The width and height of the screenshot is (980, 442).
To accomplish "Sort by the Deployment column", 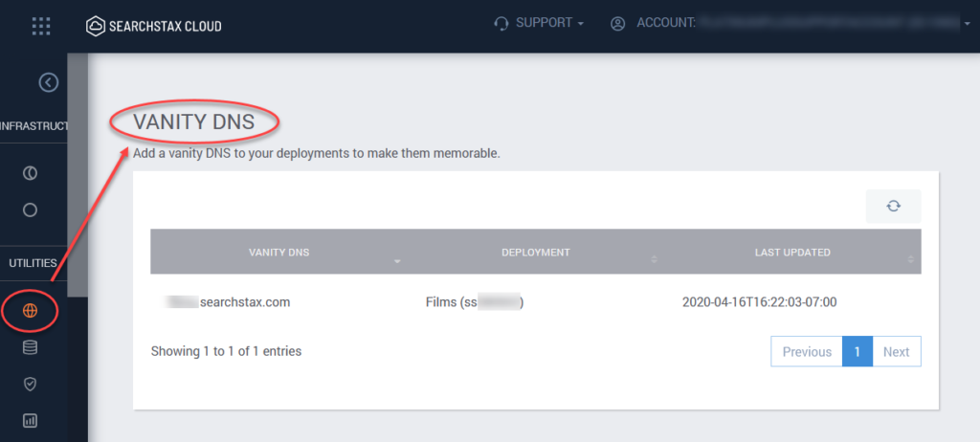I will [x=536, y=253].
